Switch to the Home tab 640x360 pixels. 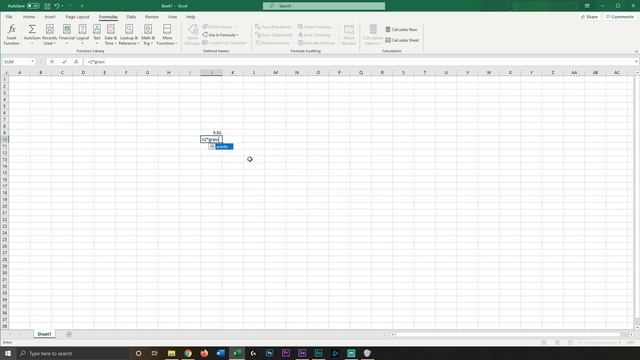coord(29,17)
